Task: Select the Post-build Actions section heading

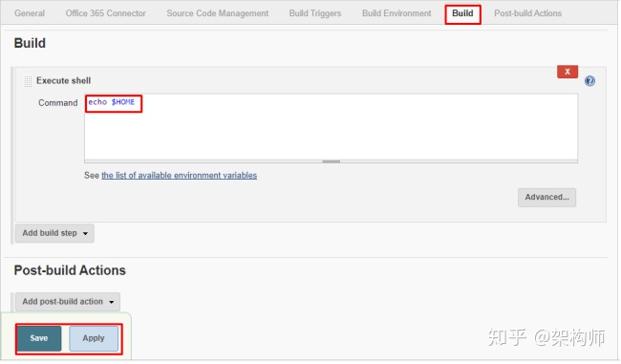Action: coord(70,270)
